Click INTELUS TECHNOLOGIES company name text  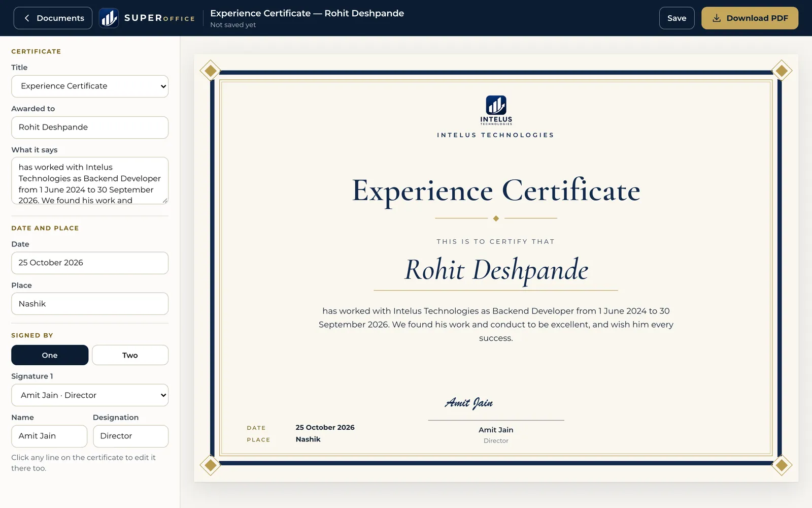[496, 135]
